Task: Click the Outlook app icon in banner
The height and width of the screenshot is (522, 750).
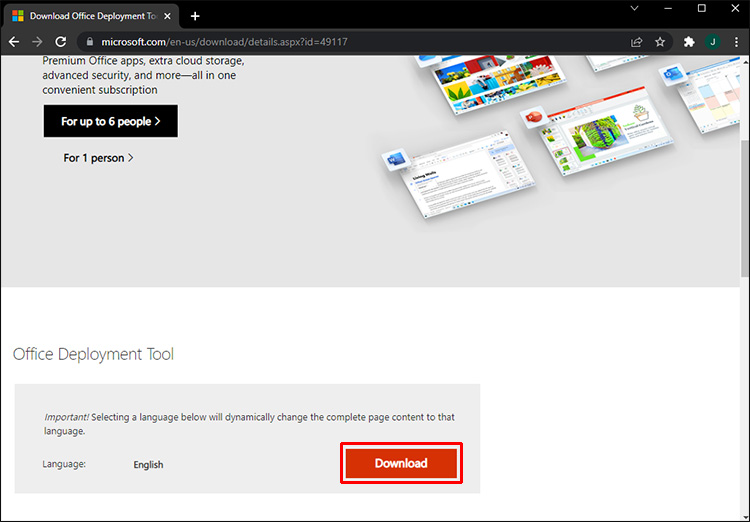Action: 671,74
